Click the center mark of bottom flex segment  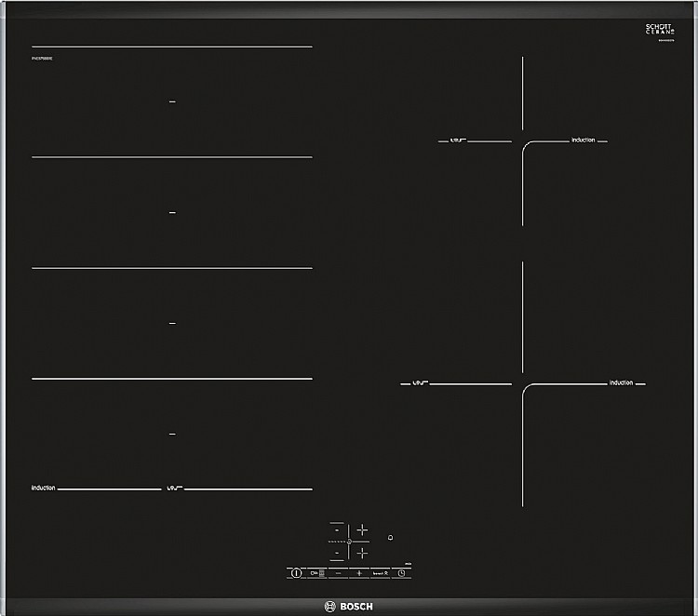[x=172, y=434]
